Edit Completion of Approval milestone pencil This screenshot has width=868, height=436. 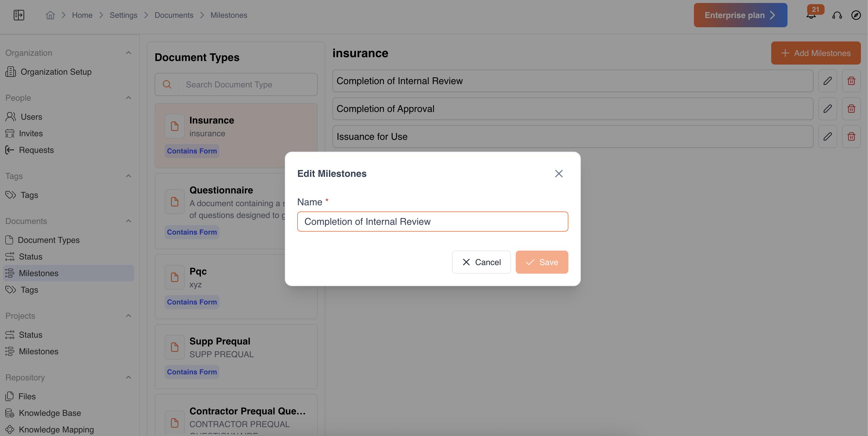pos(827,109)
